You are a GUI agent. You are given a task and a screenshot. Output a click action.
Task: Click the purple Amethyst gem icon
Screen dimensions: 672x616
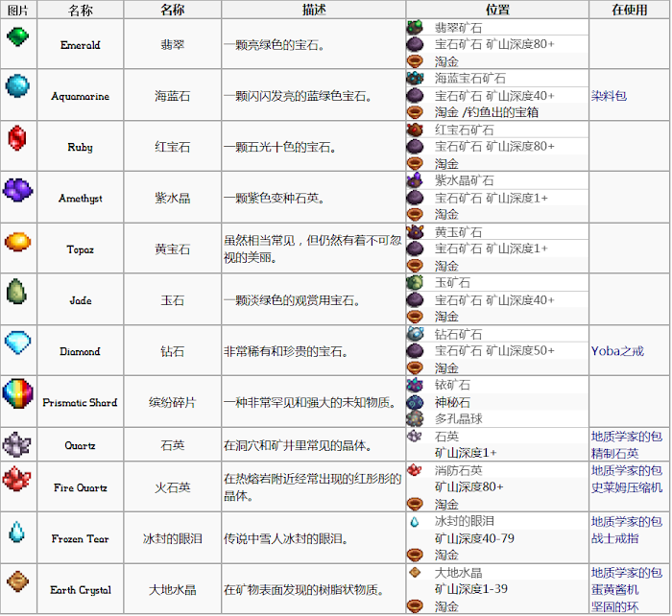pos(17,190)
